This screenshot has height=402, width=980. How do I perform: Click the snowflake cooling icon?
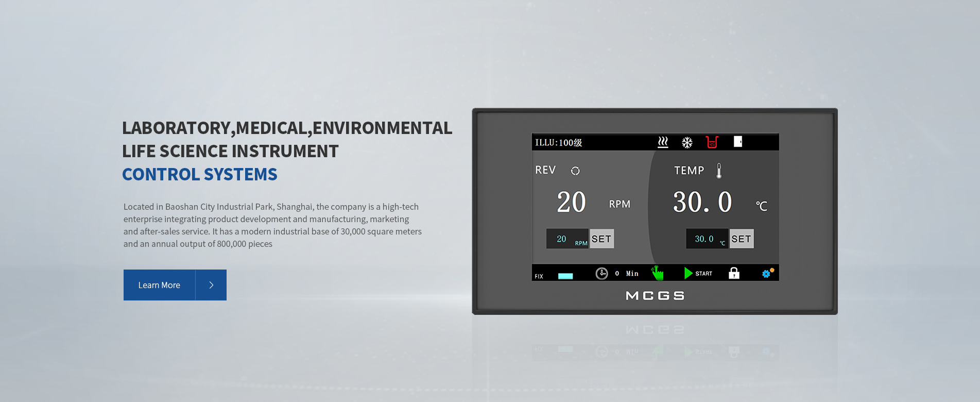(x=687, y=143)
